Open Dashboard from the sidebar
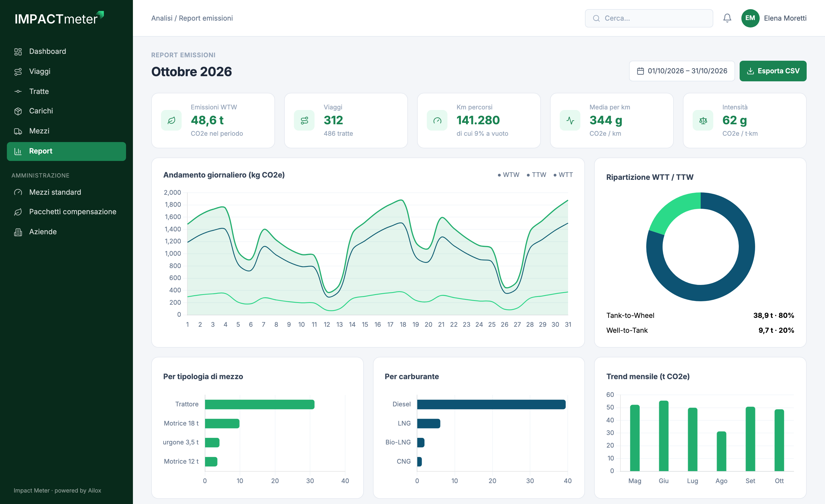Viewport: 825px width, 504px height. click(x=66, y=51)
